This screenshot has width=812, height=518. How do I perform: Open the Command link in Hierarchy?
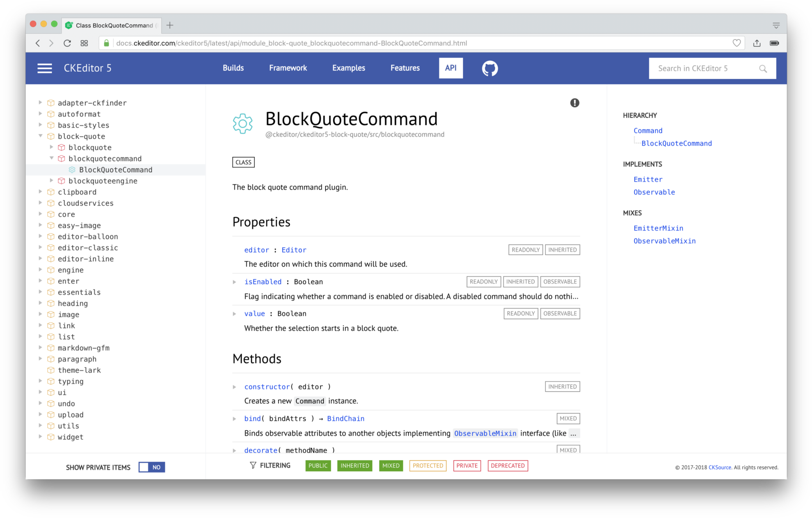coord(647,131)
